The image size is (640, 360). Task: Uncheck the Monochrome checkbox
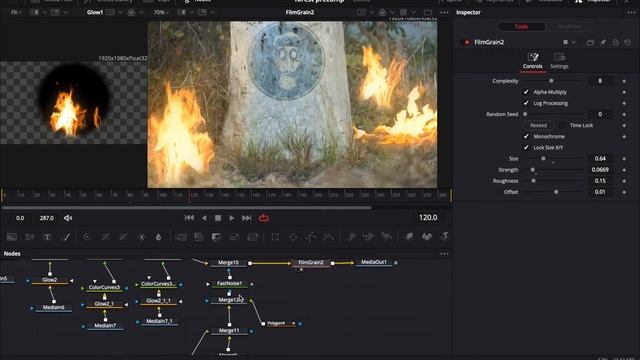click(526, 136)
